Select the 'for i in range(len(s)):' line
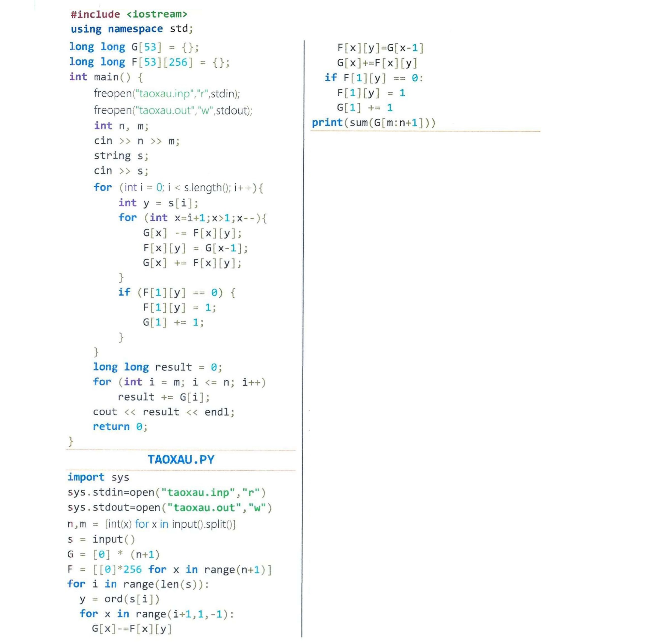Screen dimensions: 648x644 (x=138, y=584)
